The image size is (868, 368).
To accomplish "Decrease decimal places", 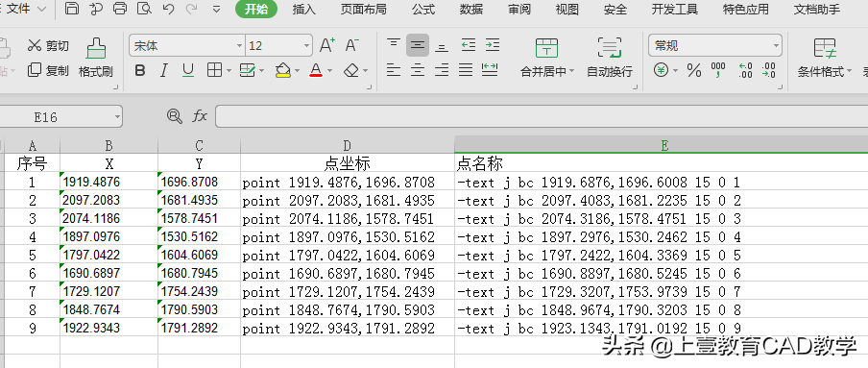I will point(769,70).
